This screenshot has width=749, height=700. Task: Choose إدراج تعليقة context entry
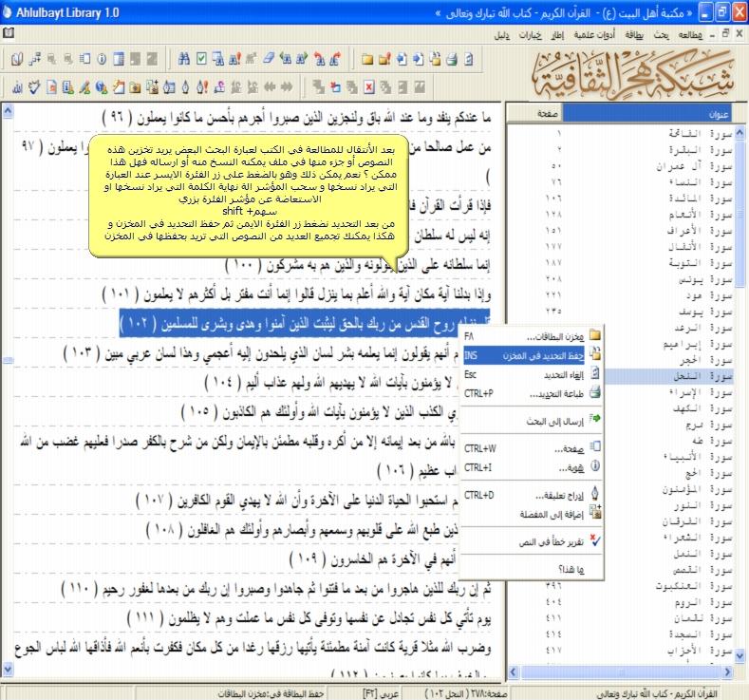pos(533,495)
